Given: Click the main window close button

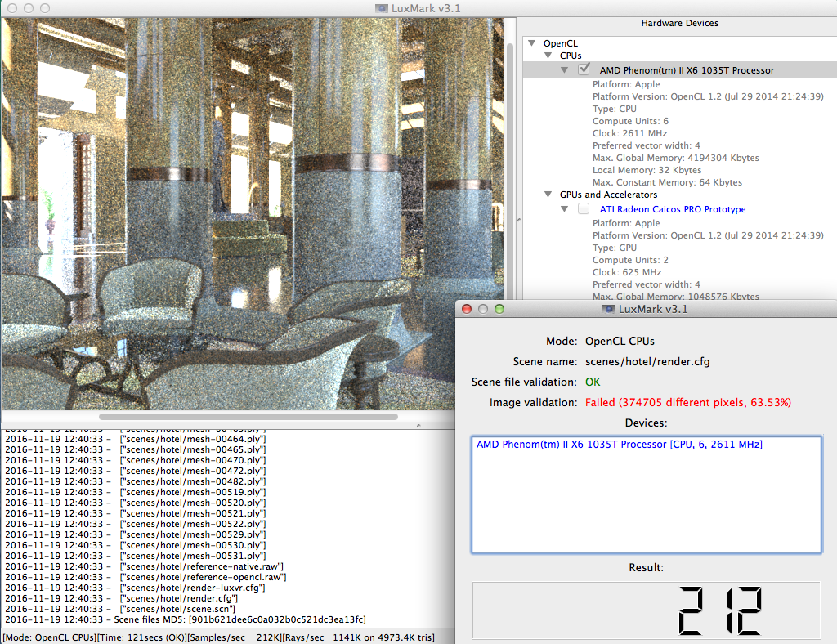Looking at the screenshot, I should click(x=12, y=7).
